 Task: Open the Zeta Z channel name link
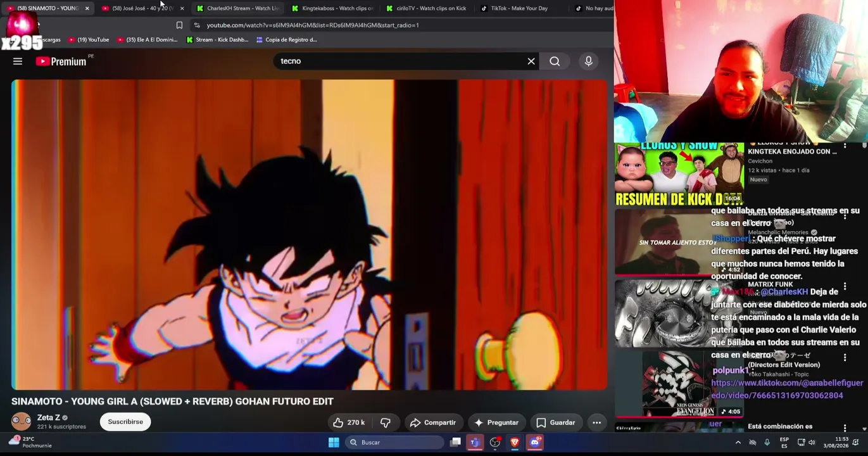49,418
